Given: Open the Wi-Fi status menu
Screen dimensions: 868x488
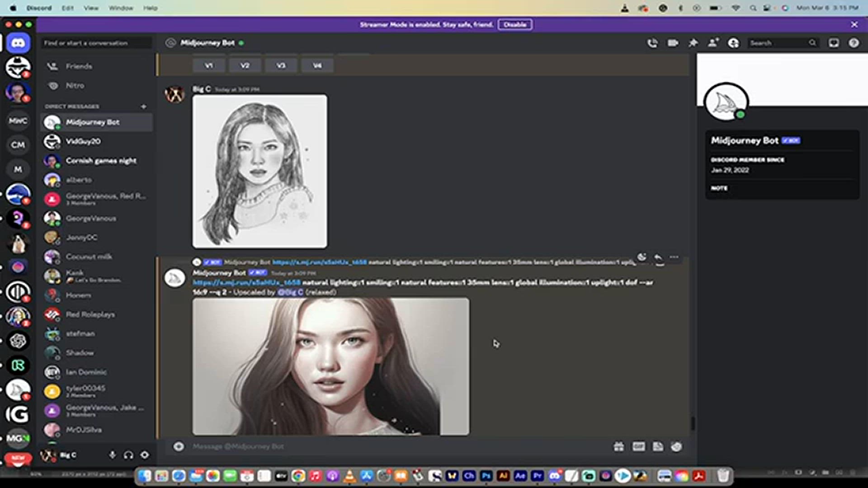Looking at the screenshot, I should (735, 8).
